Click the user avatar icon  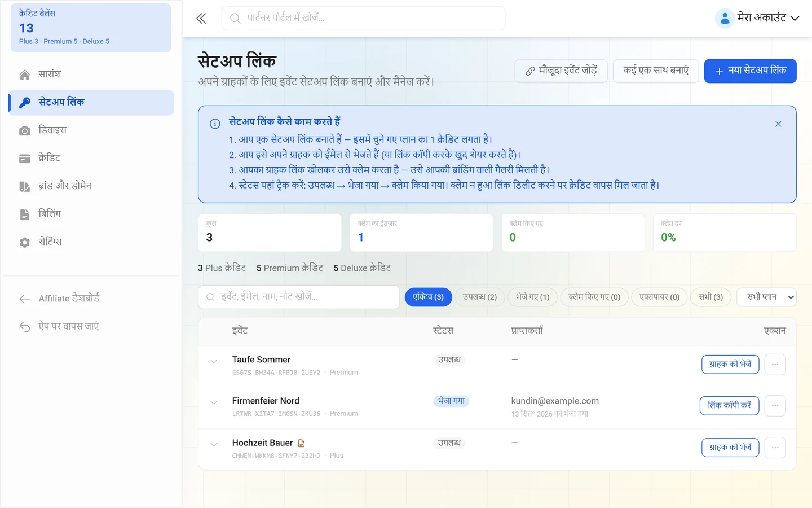725,18
